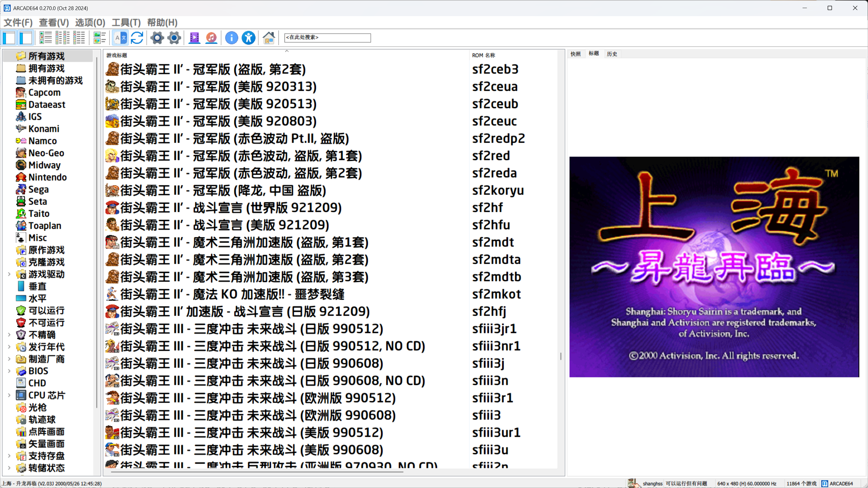The width and height of the screenshot is (868, 488).
Task: Click the refresh game list icon
Action: coord(137,38)
